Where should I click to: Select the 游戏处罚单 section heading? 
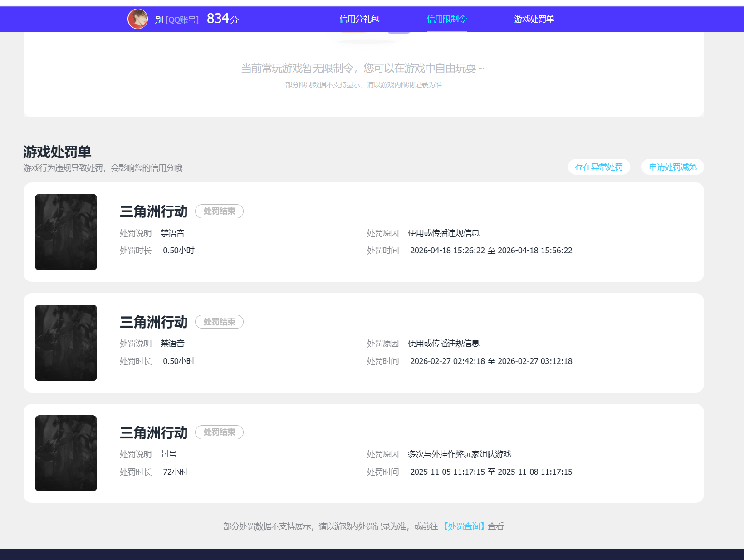coord(57,152)
